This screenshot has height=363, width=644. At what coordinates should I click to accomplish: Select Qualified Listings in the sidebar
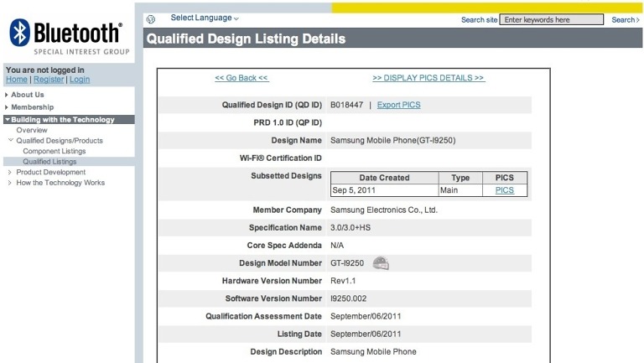(x=49, y=162)
